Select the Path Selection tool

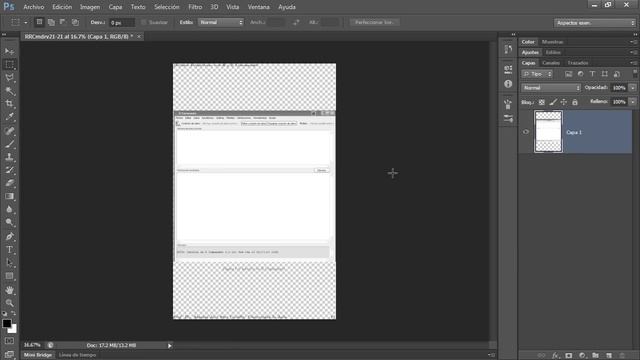(9, 262)
